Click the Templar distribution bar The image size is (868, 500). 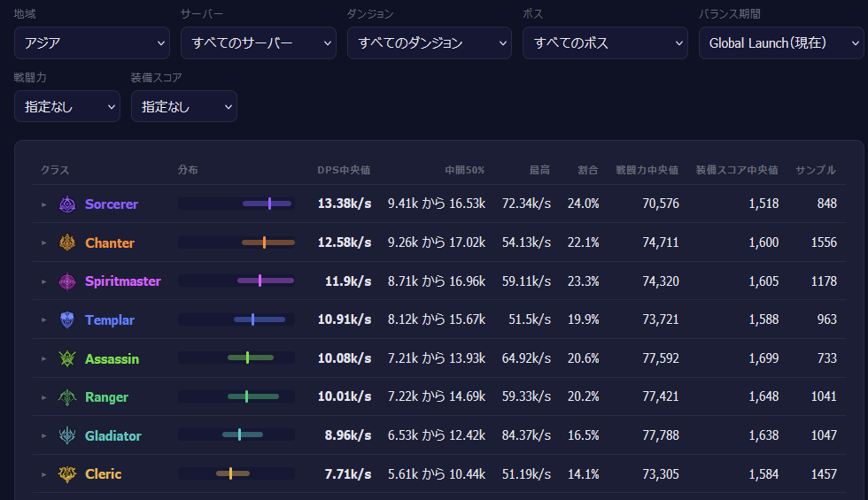coord(236,319)
